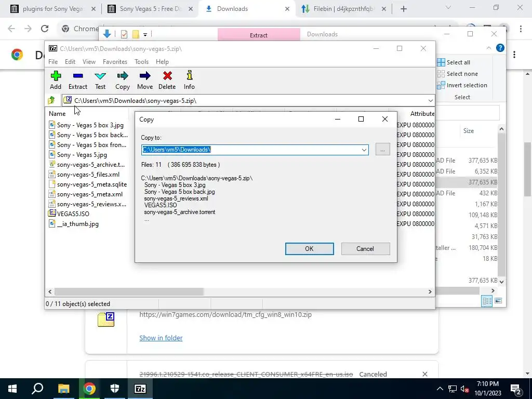Click the Name column header in 7-Zip
The image size is (532, 399).
coord(57,114)
